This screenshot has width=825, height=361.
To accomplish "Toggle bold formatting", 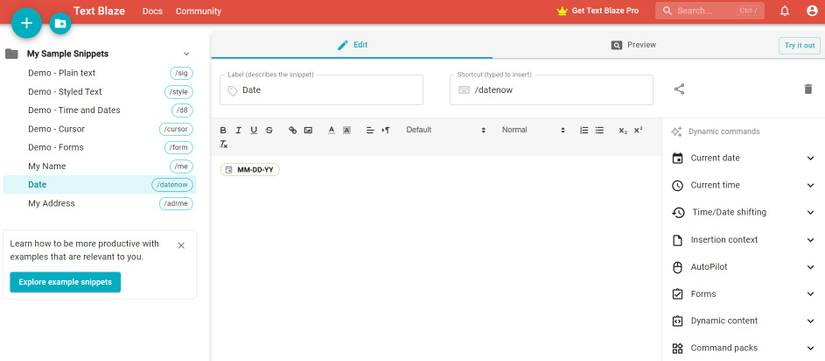I will [x=223, y=130].
